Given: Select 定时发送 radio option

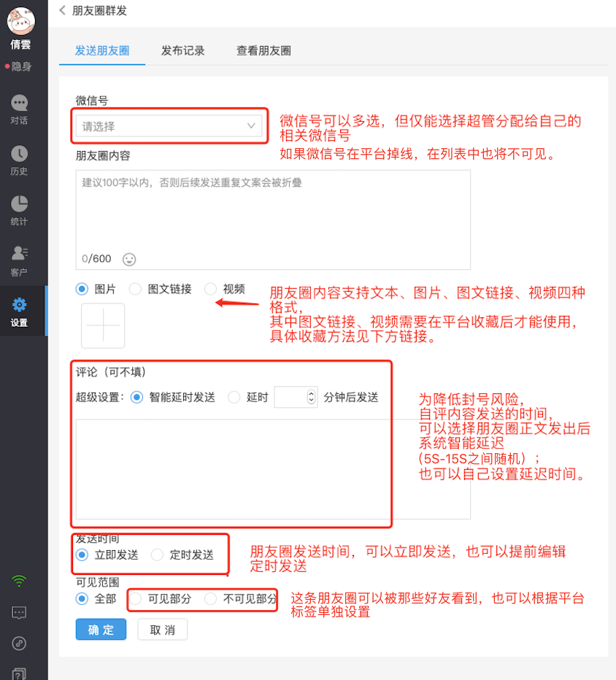Looking at the screenshot, I should click(x=157, y=555).
